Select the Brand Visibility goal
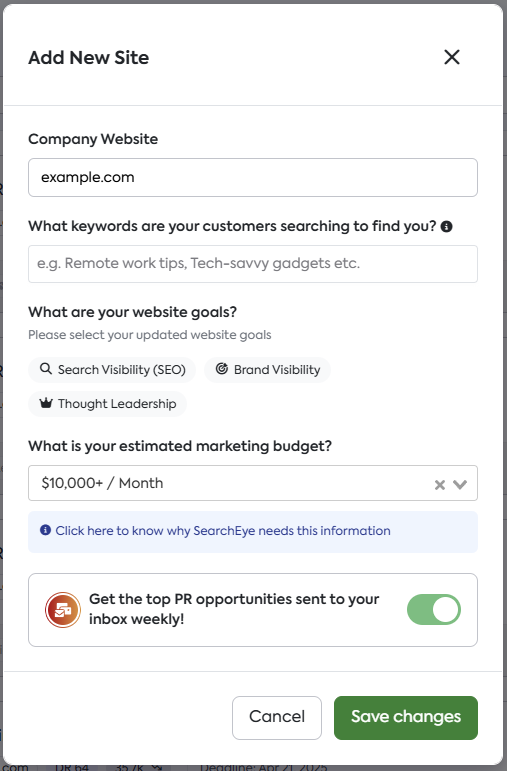 (x=268, y=370)
